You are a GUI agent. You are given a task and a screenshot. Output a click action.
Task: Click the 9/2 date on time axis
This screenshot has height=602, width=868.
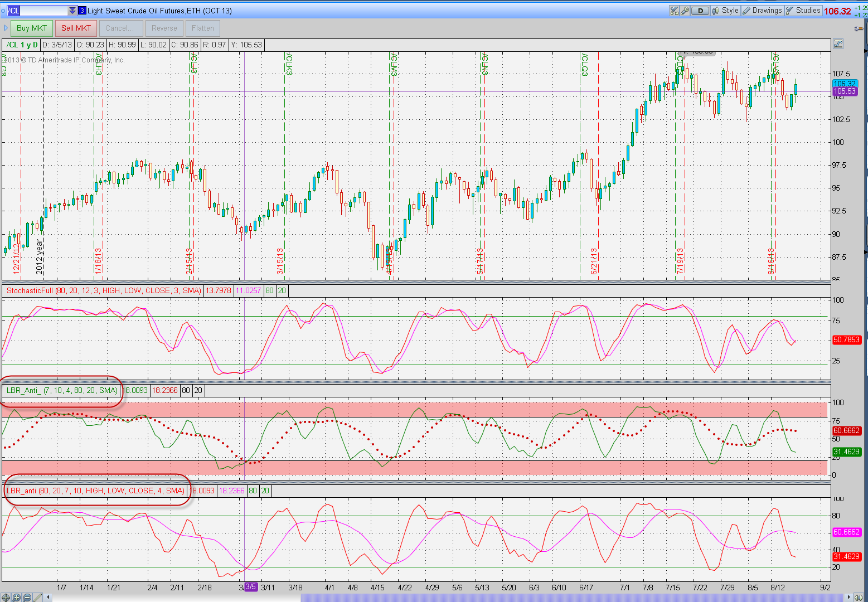click(825, 588)
